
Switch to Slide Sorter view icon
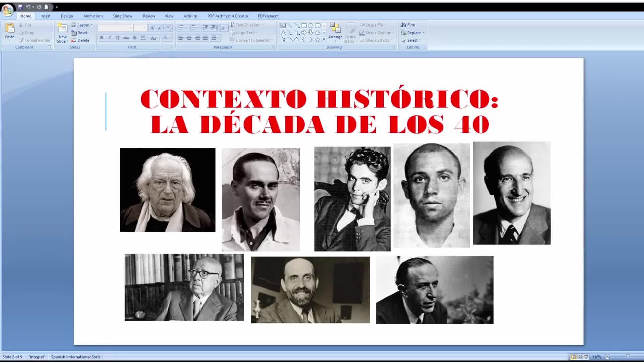click(579, 357)
